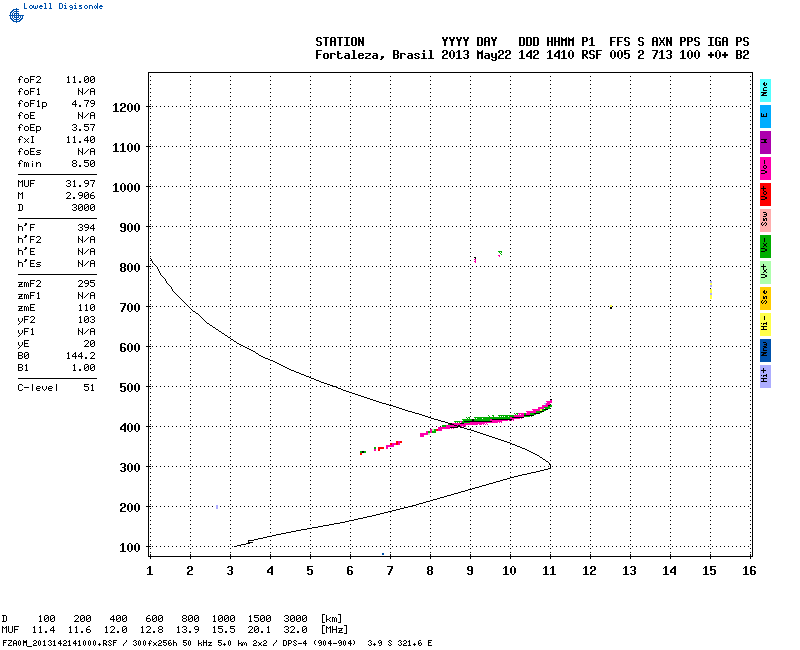Click the 11 MHz frequency axis label
800x650 pixels.
pyautogui.click(x=549, y=571)
